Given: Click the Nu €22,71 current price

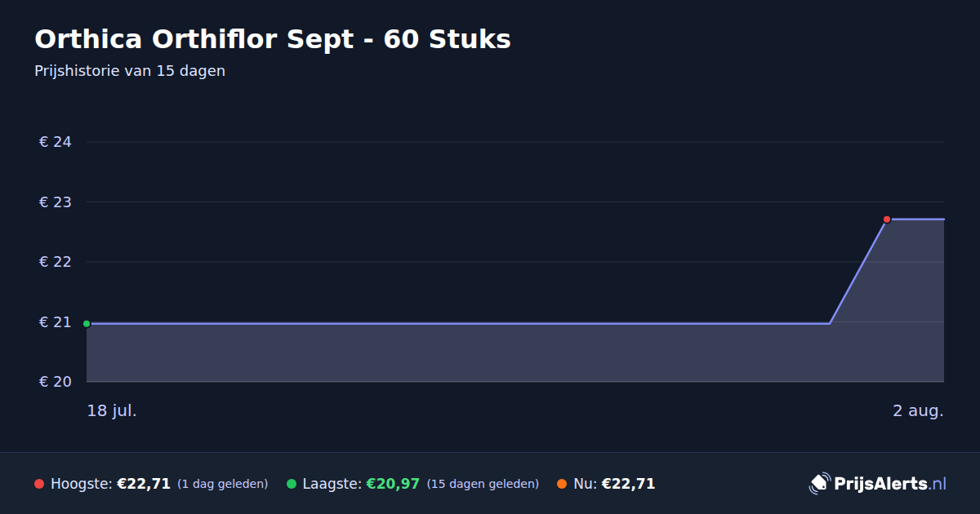Looking at the screenshot, I should pyautogui.click(x=628, y=484).
